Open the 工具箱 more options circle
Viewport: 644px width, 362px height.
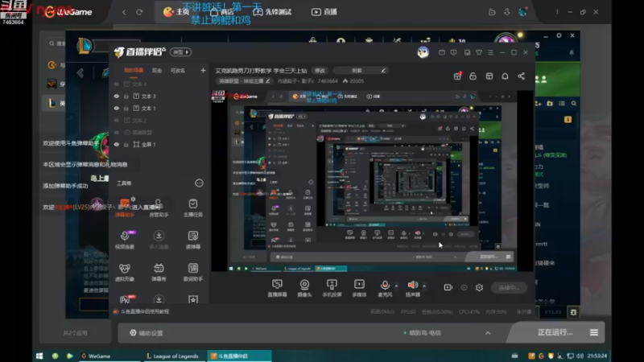click(199, 183)
